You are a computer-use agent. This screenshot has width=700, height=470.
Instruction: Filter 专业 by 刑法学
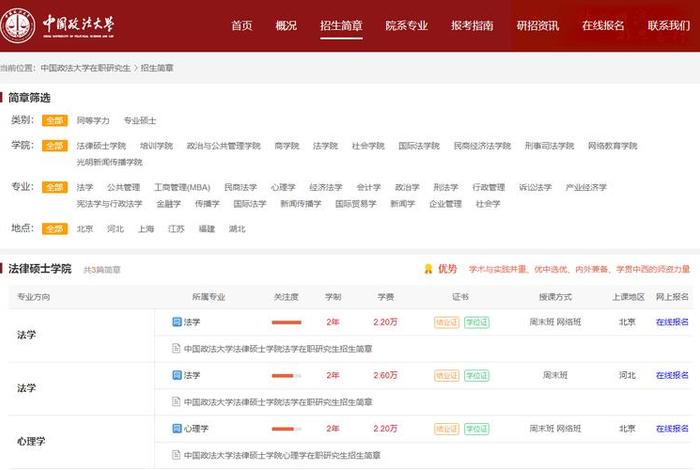(446, 187)
